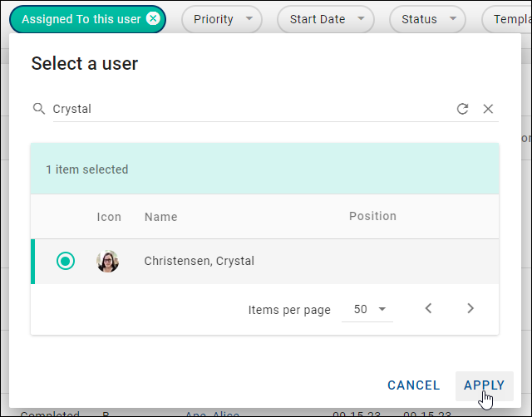Screen dimensions: 532x417
Task: Click the Christensen, Crystal name text
Action: pyautogui.click(x=199, y=261)
